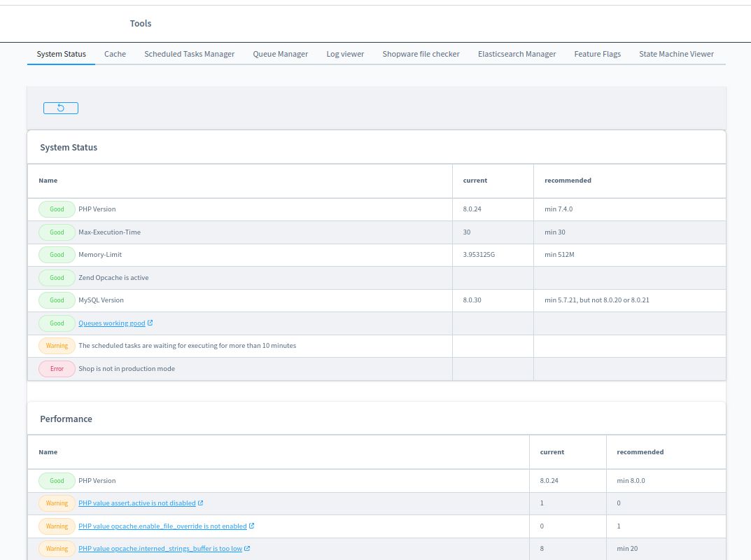Switch to the Feature Flags tab
Screen dimensions: 751x560
pyautogui.click(x=597, y=54)
